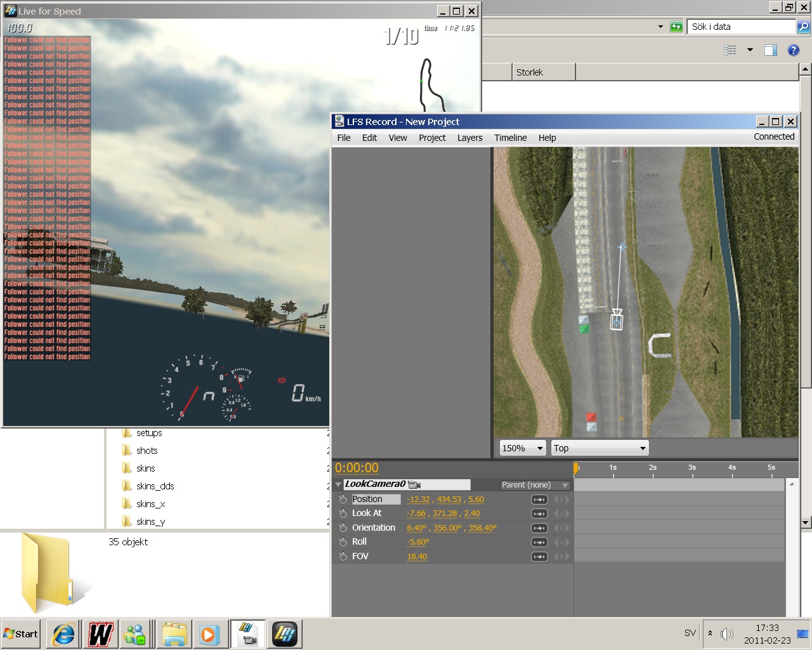This screenshot has height=650, width=812.
Task: Add keyframe on the Look At row
Action: 561,514
